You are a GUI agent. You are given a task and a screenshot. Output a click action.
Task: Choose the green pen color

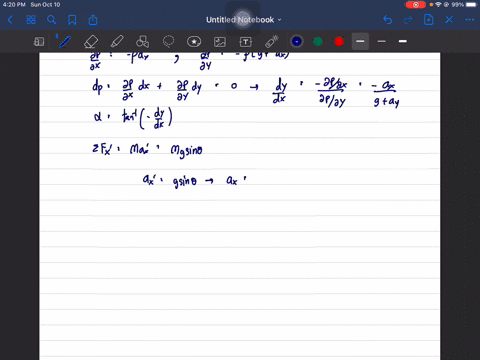[x=318, y=41]
